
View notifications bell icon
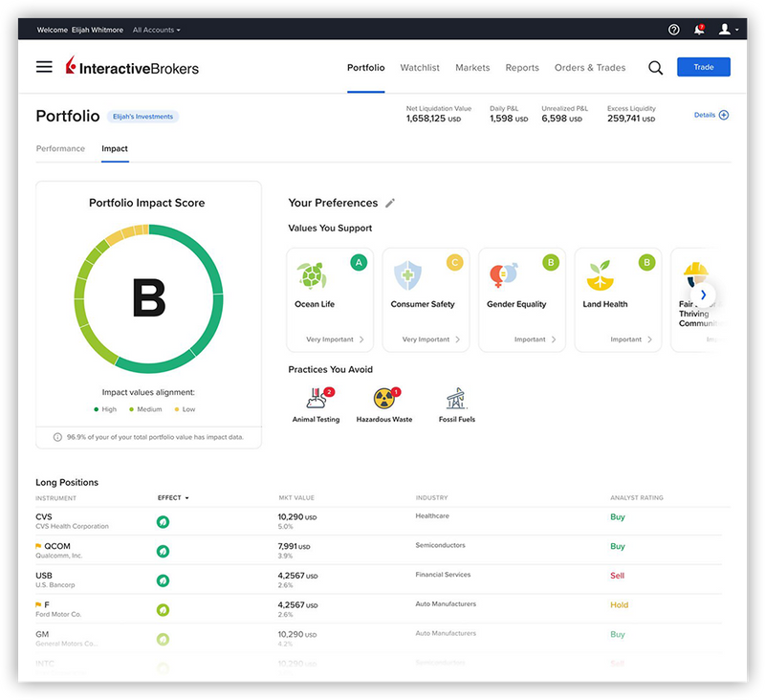point(699,30)
